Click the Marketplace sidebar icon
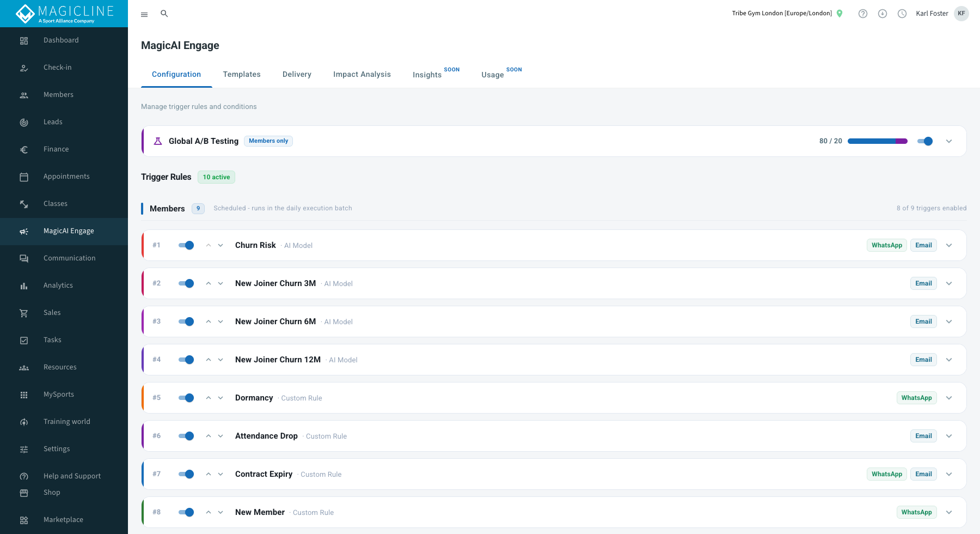Viewport: 980px width, 534px height. (x=24, y=520)
